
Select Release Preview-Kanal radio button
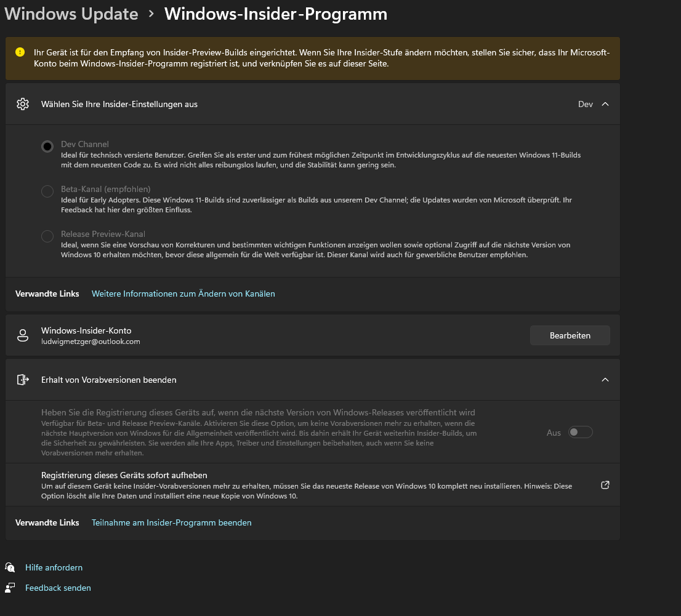pyautogui.click(x=47, y=236)
